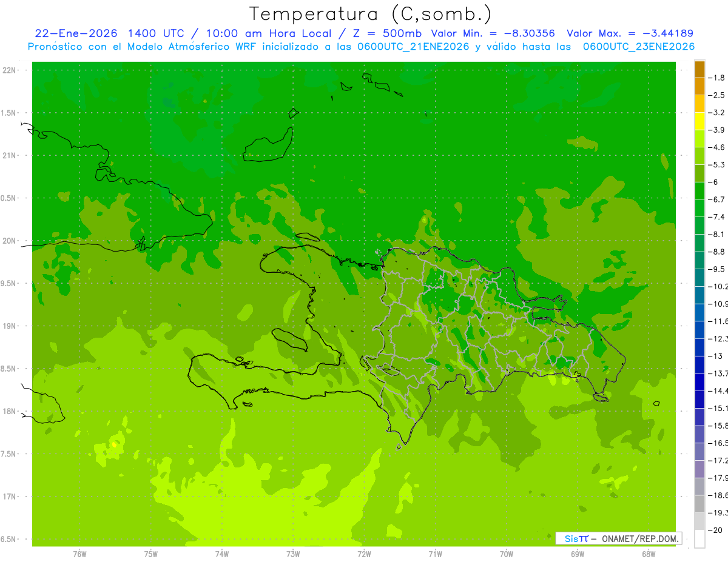Image resolution: width=728 pixels, height=562 pixels.
Task: Pick the white swatch below -20
Action: pyautogui.click(x=699, y=538)
